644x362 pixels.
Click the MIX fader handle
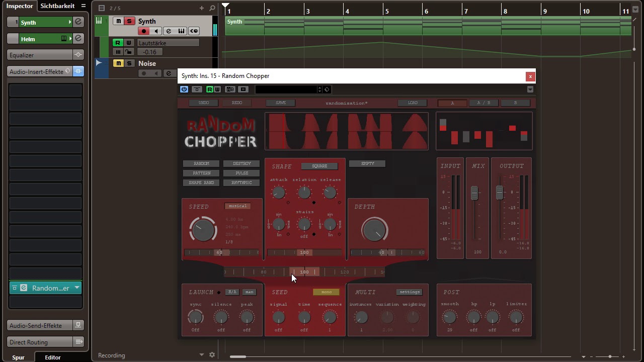point(474,193)
